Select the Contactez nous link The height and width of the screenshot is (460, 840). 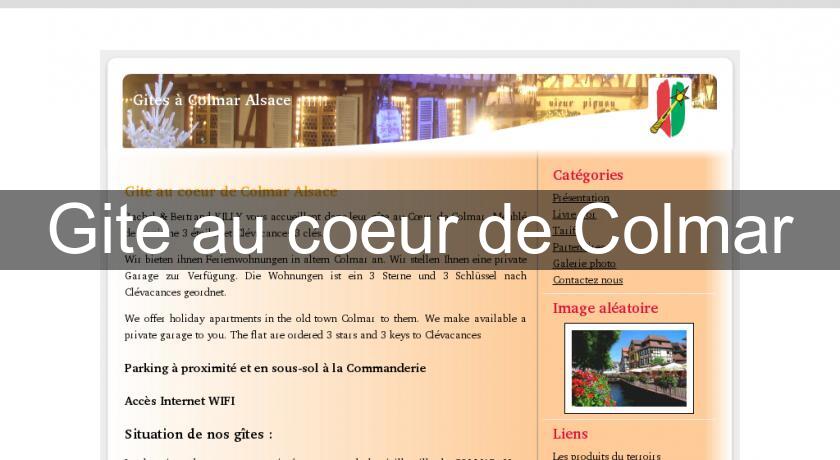587,280
